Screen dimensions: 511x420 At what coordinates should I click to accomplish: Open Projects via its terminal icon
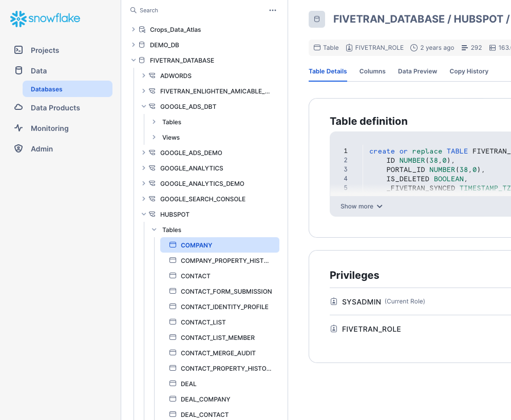pyautogui.click(x=18, y=50)
